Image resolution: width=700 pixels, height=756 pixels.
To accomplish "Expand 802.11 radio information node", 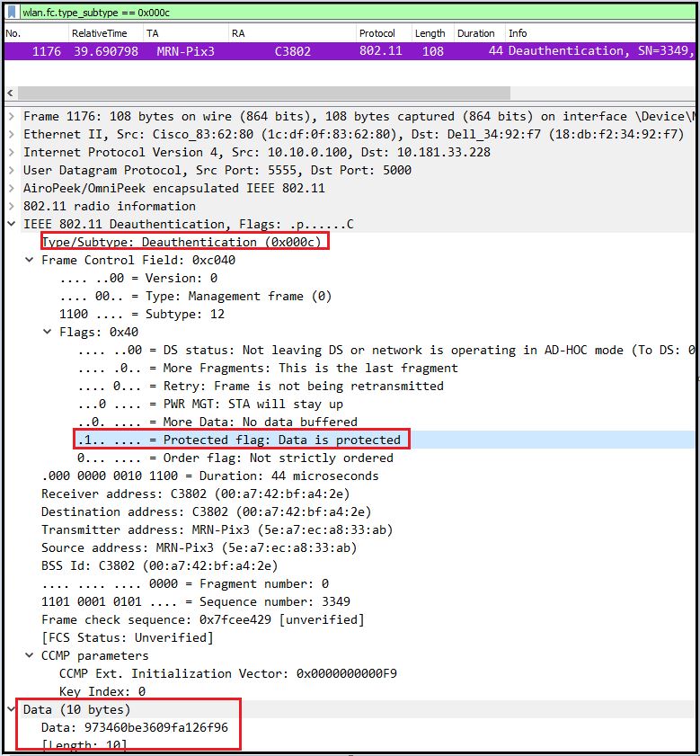I will click(x=12, y=207).
